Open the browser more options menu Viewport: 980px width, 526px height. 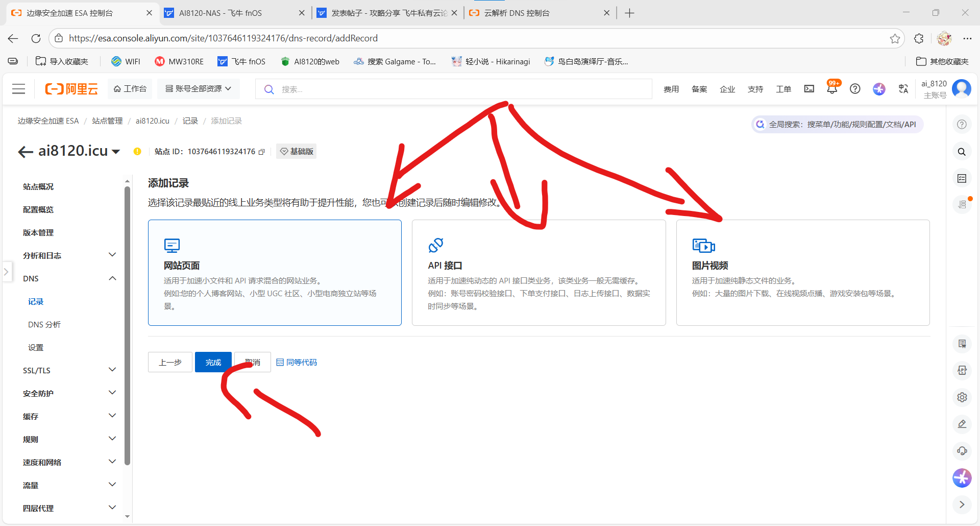pyautogui.click(x=967, y=38)
